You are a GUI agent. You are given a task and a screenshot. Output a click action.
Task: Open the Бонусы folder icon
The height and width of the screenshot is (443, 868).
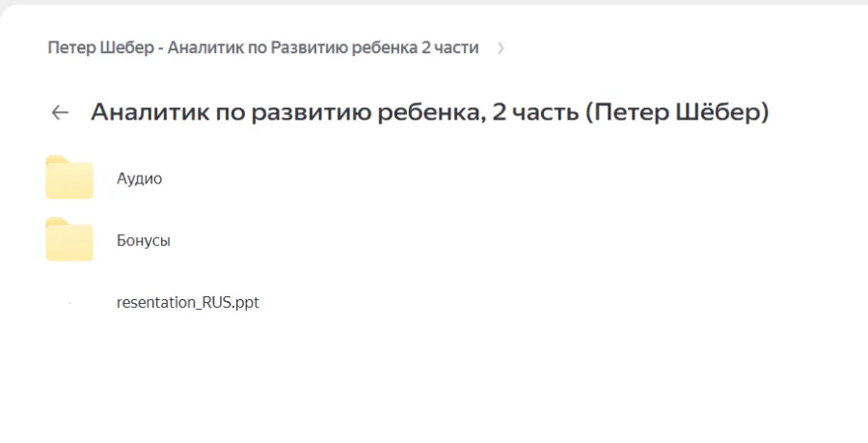[x=69, y=239]
